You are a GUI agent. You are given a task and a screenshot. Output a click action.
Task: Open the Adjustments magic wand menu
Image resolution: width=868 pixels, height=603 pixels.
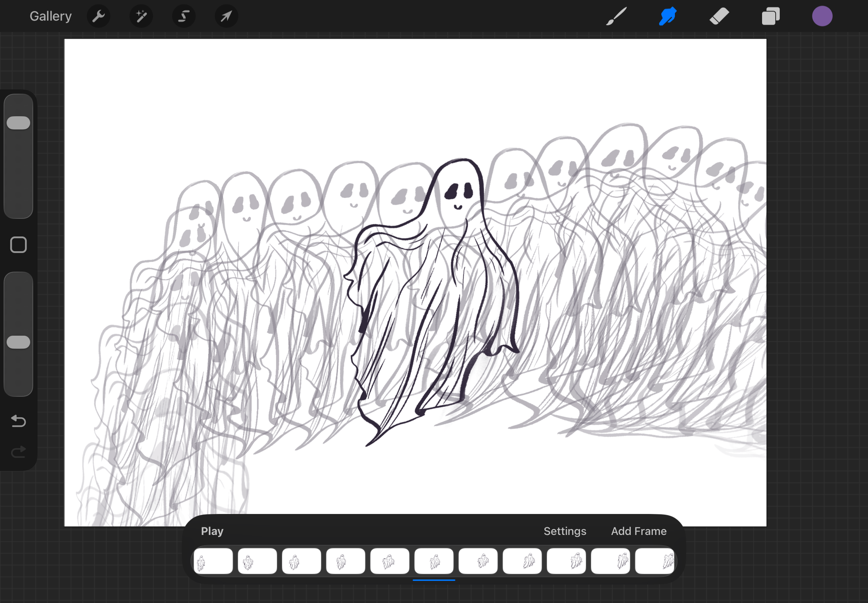141,16
